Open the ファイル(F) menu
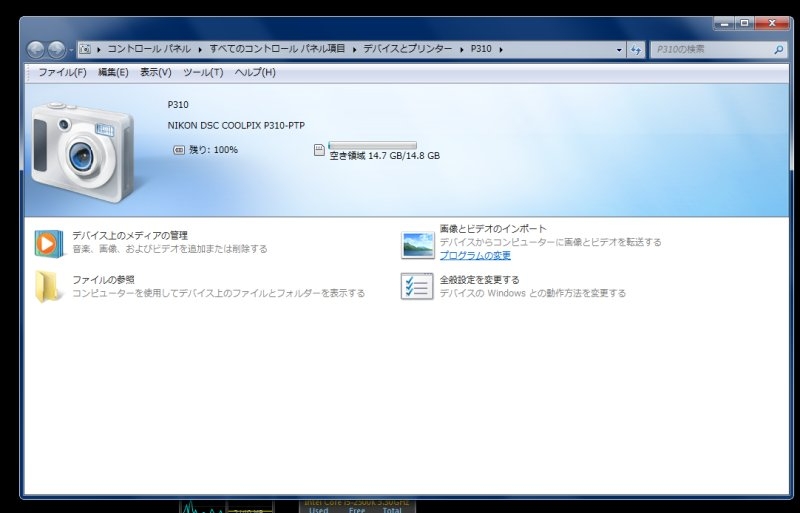800x513 pixels. point(63,72)
